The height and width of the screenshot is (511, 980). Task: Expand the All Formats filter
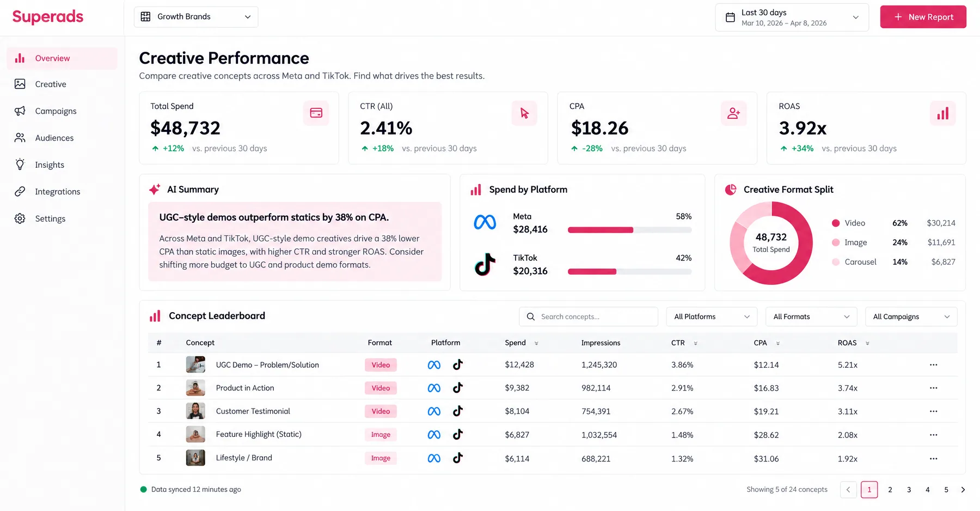[x=811, y=317]
